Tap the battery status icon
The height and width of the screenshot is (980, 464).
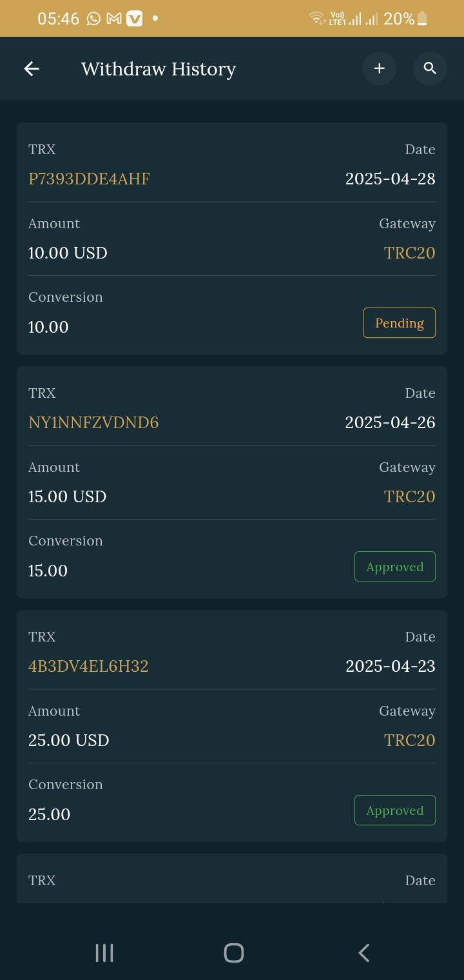[x=422, y=19]
